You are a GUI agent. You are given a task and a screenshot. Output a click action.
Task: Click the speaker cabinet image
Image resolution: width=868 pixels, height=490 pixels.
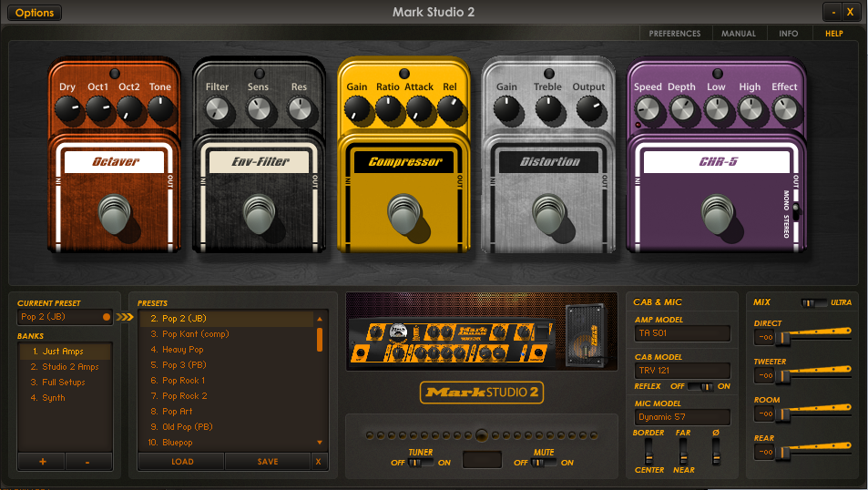pyautogui.click(x=587, y=333)
